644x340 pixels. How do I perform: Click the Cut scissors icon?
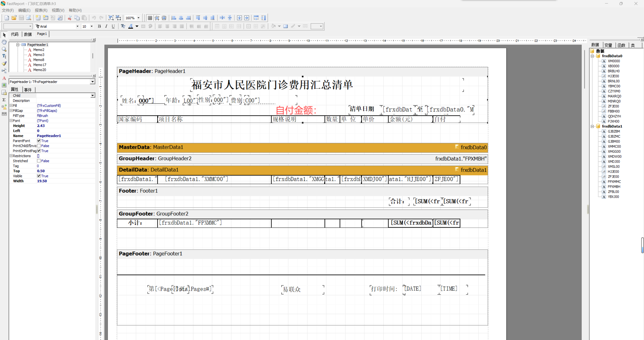pyautogui.click(x=70, y=18)
